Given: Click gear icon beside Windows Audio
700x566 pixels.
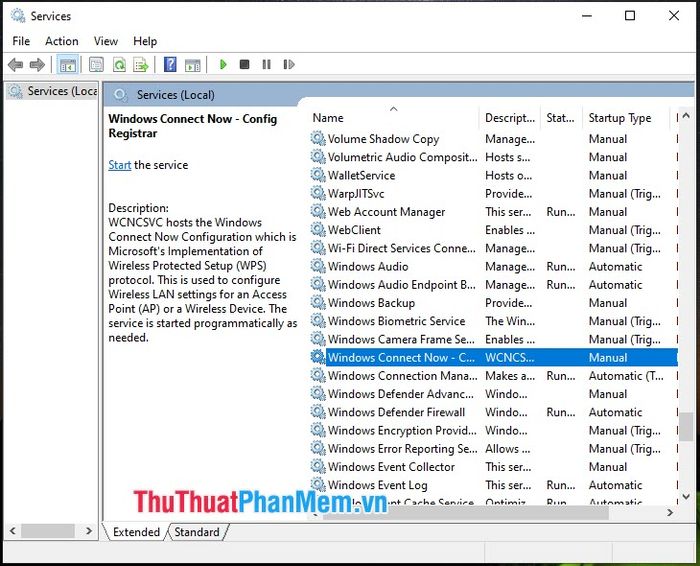Looking at the screenshot, I should tap(318, 266).
